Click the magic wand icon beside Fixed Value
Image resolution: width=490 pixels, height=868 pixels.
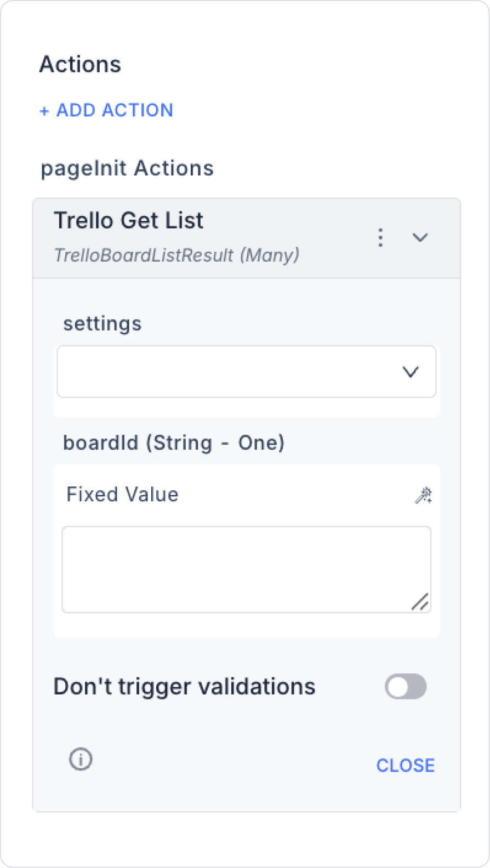pos(423,495)
